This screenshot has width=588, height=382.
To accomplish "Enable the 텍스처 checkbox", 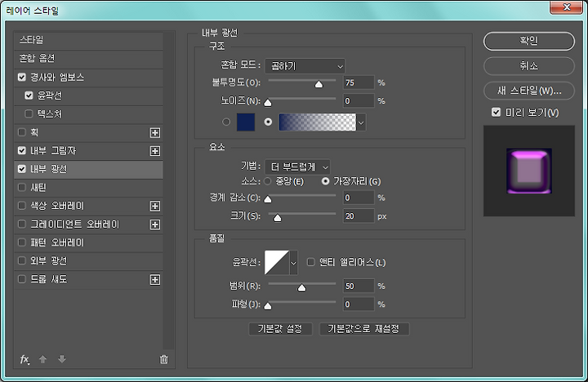I will (29, 113).
